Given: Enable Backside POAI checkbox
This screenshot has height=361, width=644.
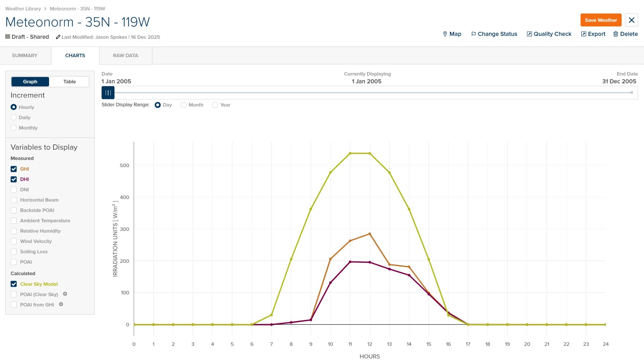Looking at the screenshot, I should [14, 210].
